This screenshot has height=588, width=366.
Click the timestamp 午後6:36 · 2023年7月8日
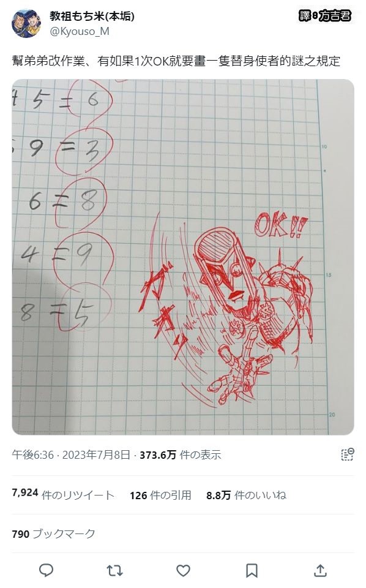coord(71,455)
